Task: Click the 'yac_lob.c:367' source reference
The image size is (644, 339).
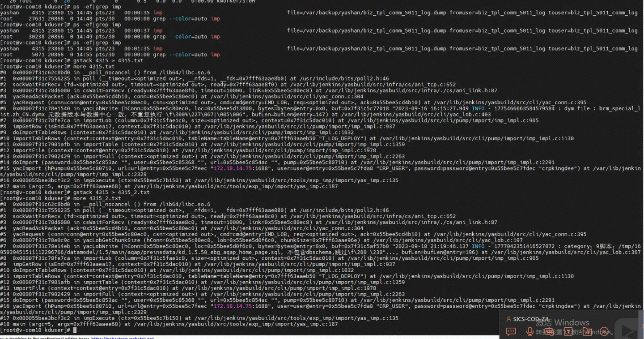Action: click(620, 252)
